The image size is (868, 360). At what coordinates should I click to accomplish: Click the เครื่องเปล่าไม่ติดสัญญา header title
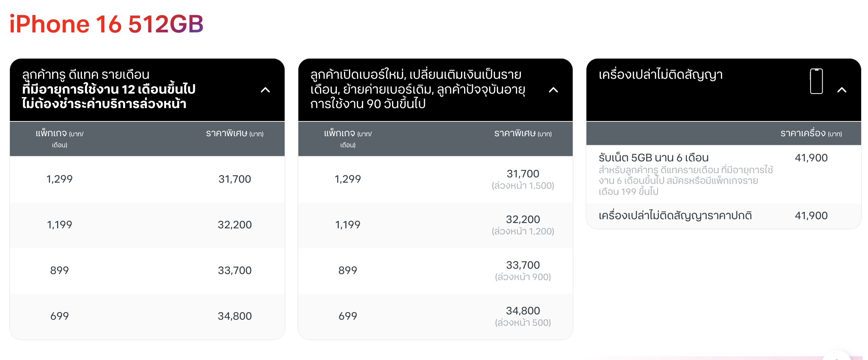click(660, 75)
